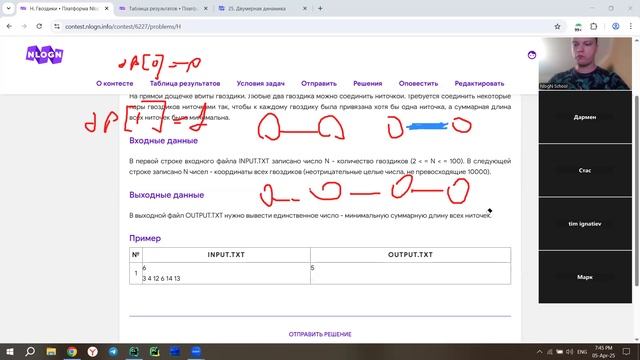
Task: Click the Выходные данные heading
Action: tap(167, 195)
